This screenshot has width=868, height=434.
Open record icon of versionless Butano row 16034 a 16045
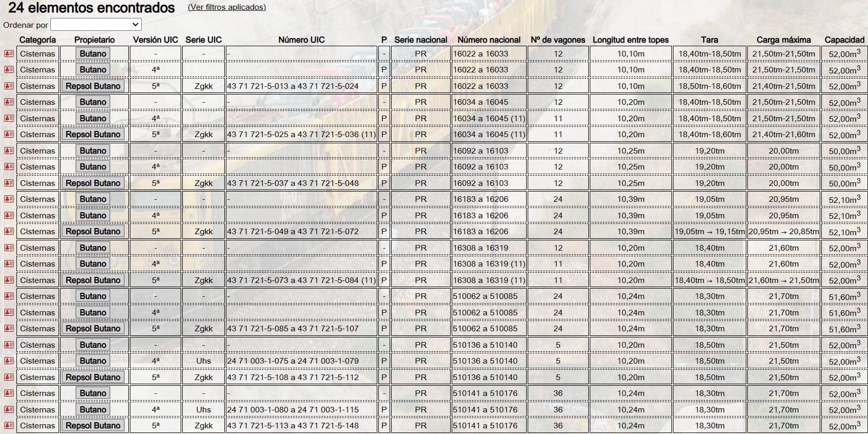[x=9, y=102]
